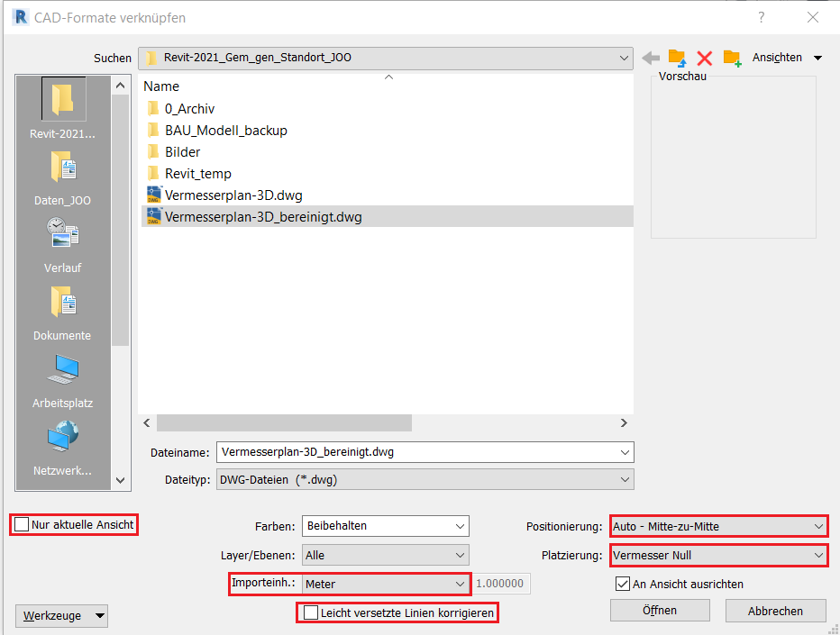Select Verlauf history icon in sidebar

[x=63, y=243]
